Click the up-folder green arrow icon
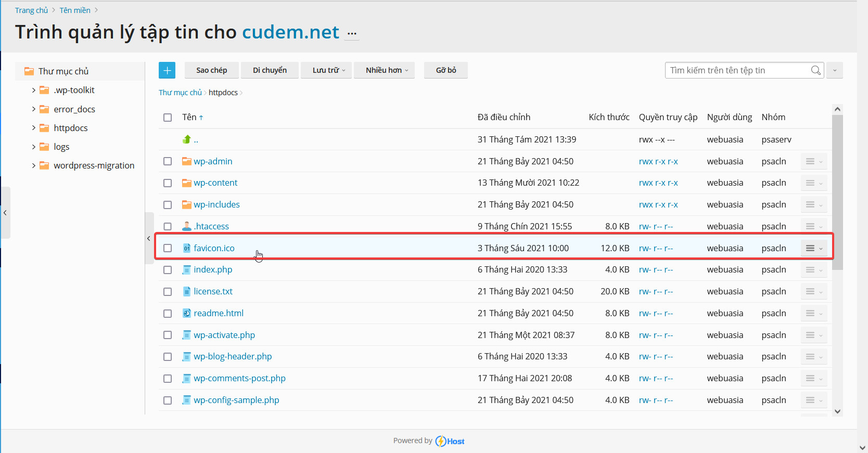This screenshot has height=453, width=868. (187, 139)
